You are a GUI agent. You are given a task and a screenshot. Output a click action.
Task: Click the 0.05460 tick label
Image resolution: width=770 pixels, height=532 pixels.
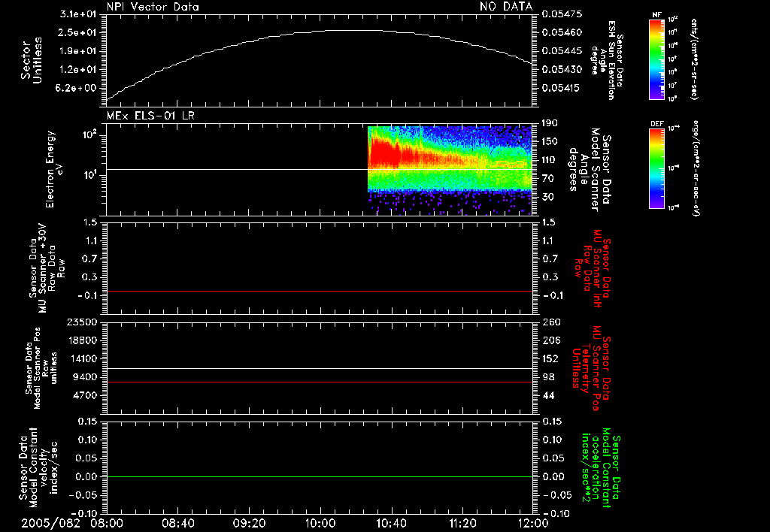pyautogui.click(x=562, y=32)
